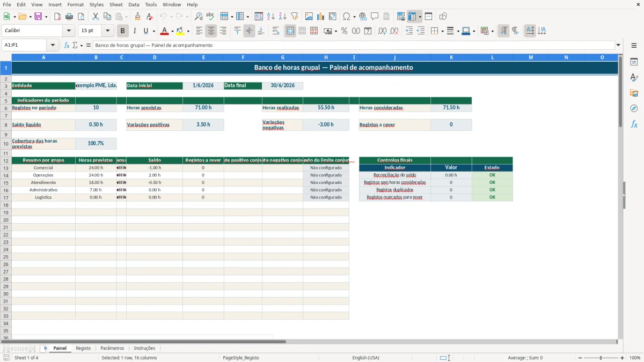The width and height of the screenshot is (644, 362).
Task: Toggle Bold formatting
Action: [122, 31]
